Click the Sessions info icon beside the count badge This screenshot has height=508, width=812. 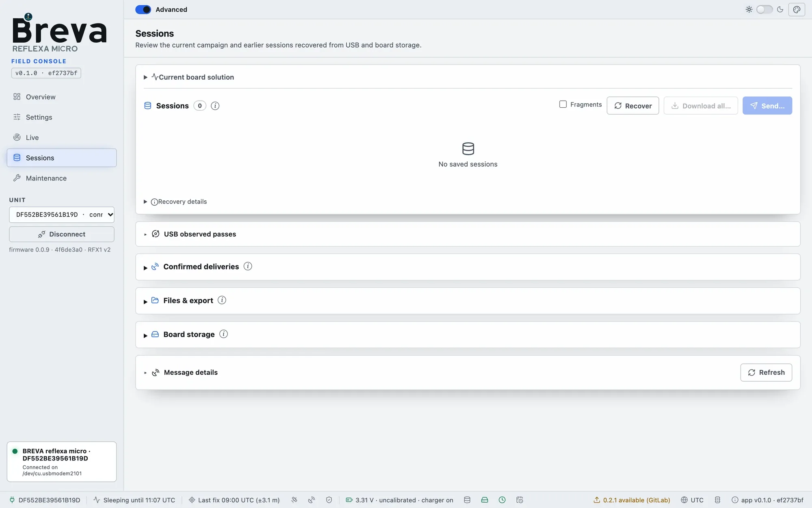(x=215, y=106)
